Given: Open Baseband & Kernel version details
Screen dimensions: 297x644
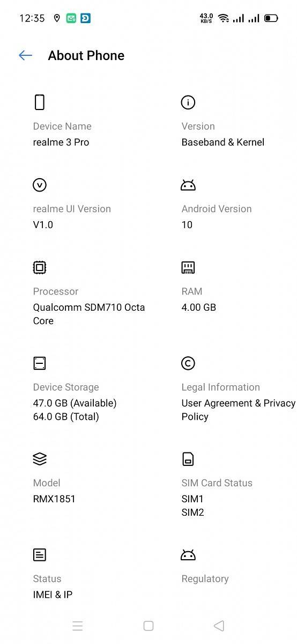Looking at the screenshot, I should 223,142.
